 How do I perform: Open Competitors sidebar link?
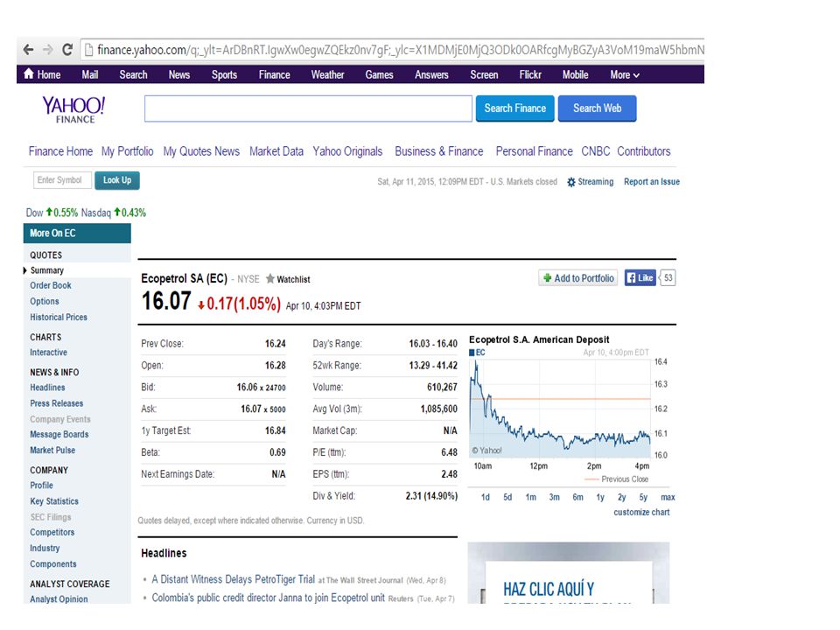52,533
